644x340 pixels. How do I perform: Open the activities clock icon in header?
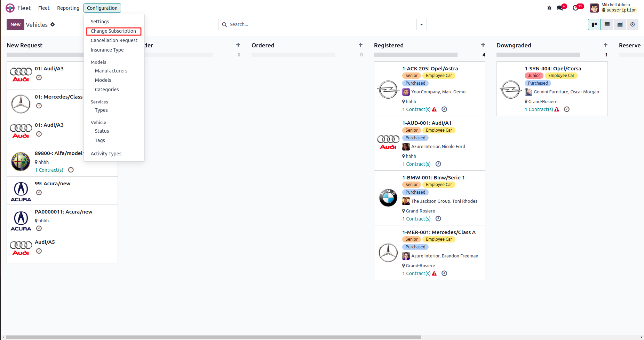coord(575,8)
